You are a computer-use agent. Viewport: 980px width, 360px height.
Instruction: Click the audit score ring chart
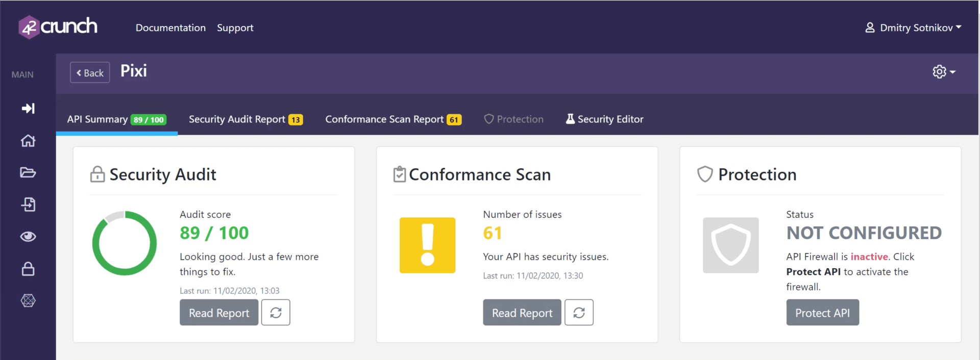[124, 243]
